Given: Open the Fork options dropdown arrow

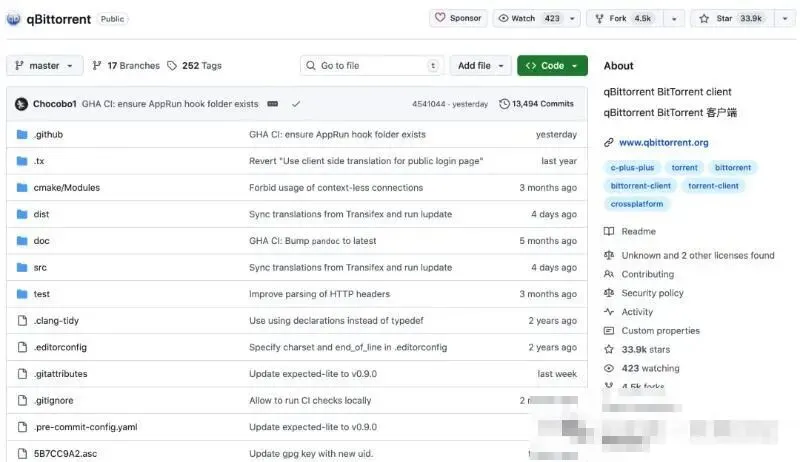Looking at the screenshot, I should click(x=674, y=19).
